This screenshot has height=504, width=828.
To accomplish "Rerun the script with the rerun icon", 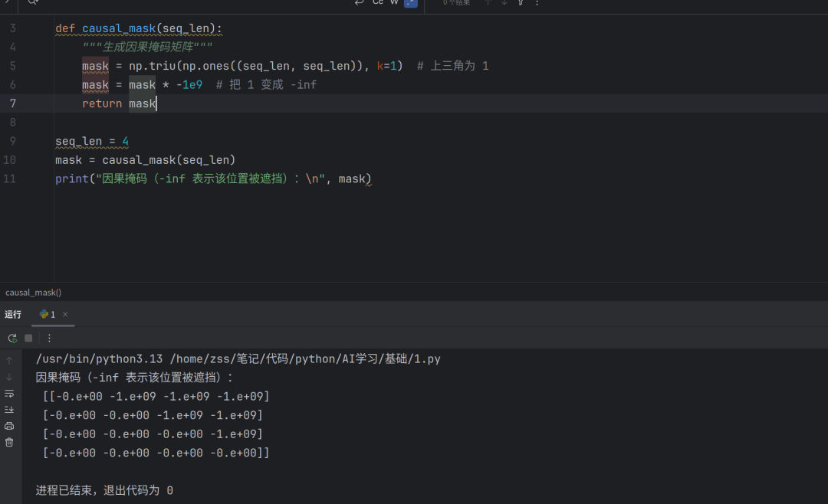I will pos(12,338).
